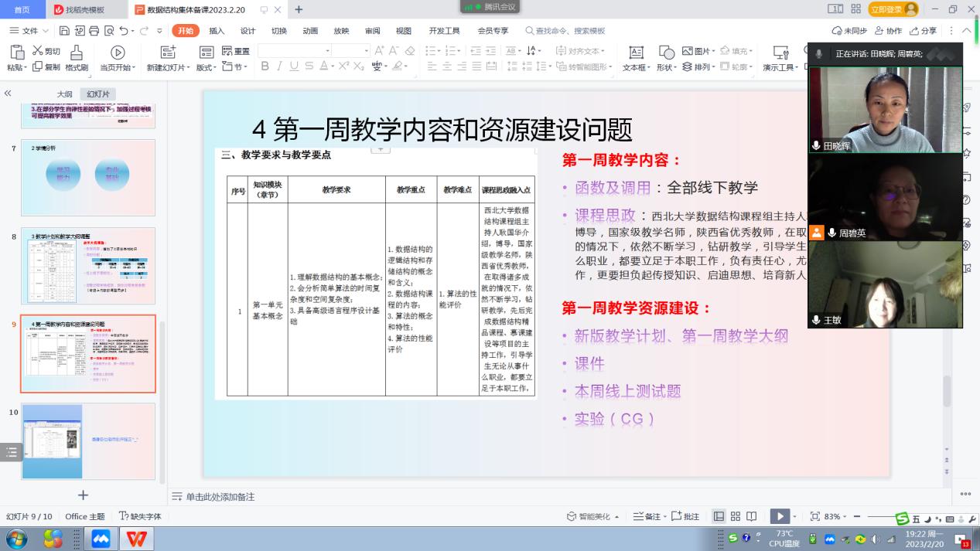
Task: Toggle Bold text formatting
Action: (x=265, y=66)
